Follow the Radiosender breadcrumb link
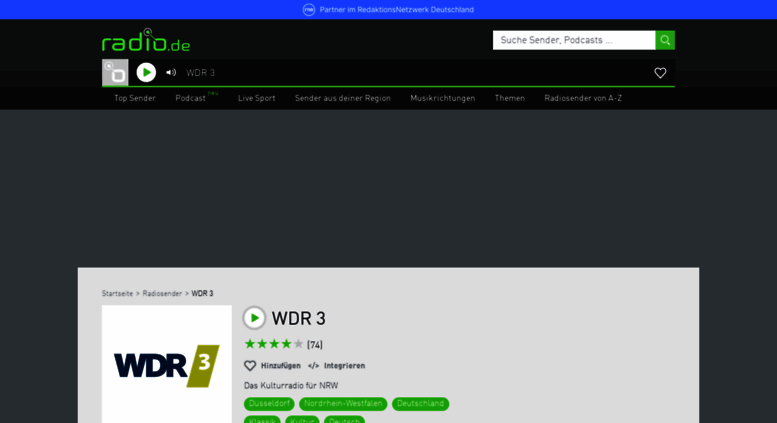This screenshot has height=423, width=777. [162, 294]
